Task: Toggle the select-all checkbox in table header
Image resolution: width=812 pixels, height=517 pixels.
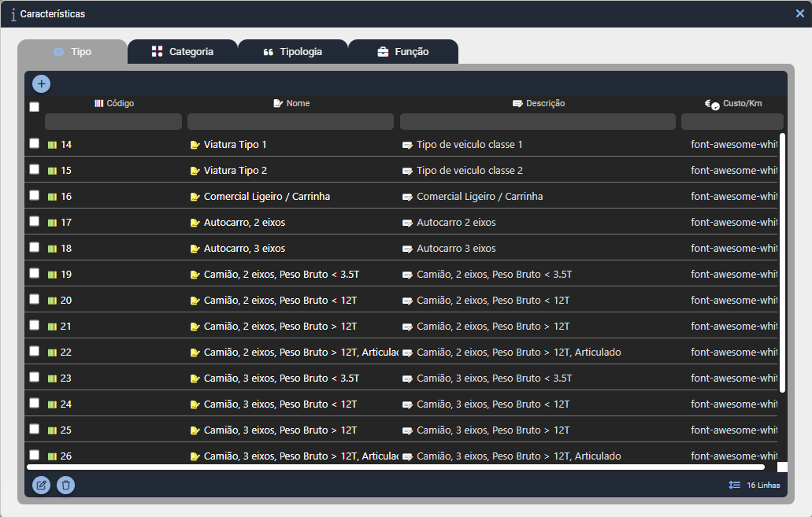Action: 34,106
